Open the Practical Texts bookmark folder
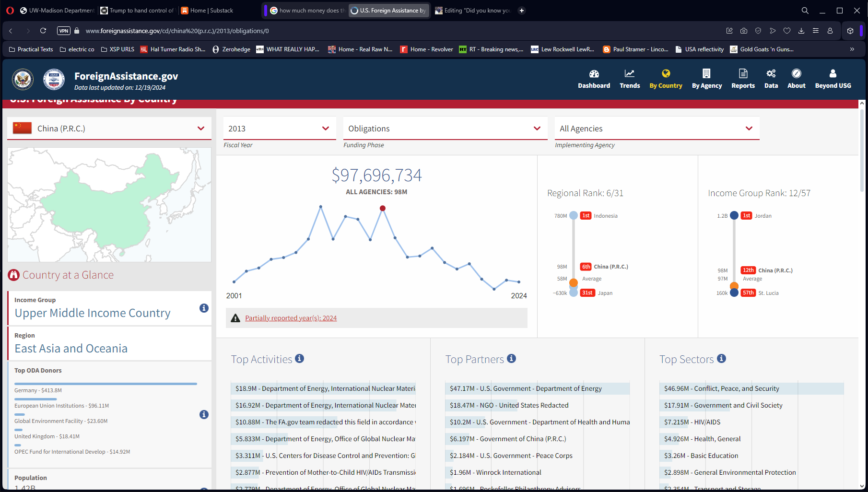 [31, 49]
